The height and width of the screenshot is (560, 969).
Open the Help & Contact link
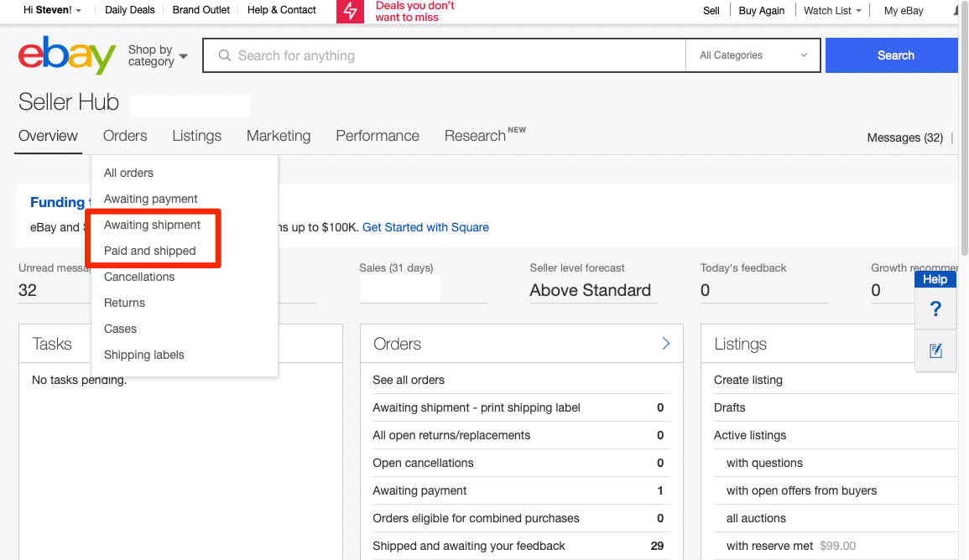pos(281,10)
